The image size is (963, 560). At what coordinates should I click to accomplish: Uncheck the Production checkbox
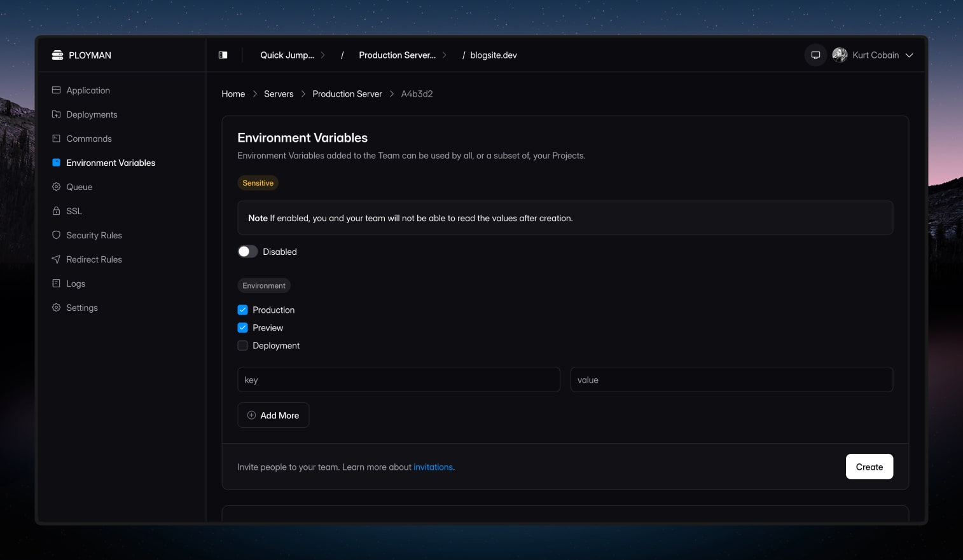coord(242,310)
